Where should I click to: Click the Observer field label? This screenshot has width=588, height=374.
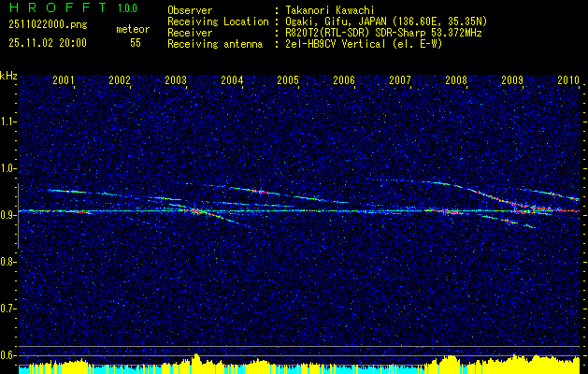(x=190, y=10)
